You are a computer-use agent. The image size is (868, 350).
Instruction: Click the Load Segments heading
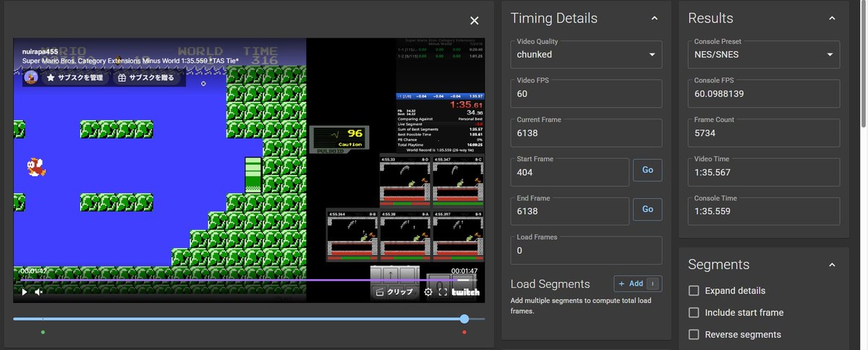[550, 284]
